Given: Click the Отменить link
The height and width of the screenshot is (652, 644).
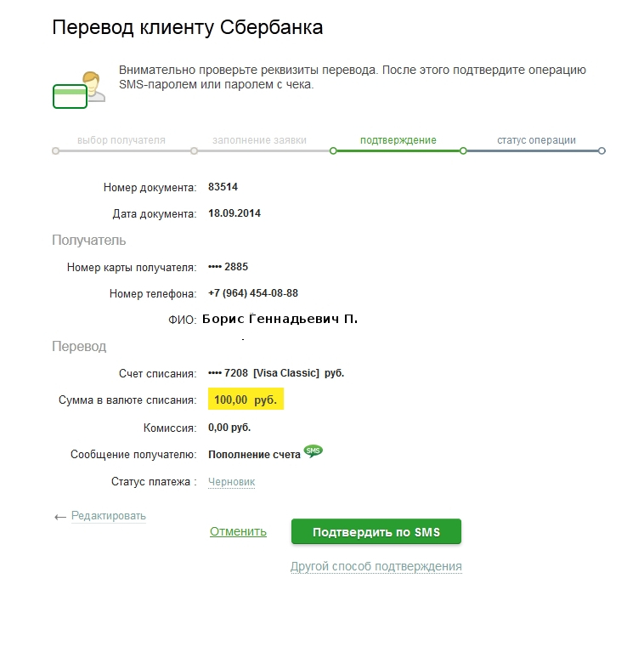Looking at the screenshot, I should [238, 531].
